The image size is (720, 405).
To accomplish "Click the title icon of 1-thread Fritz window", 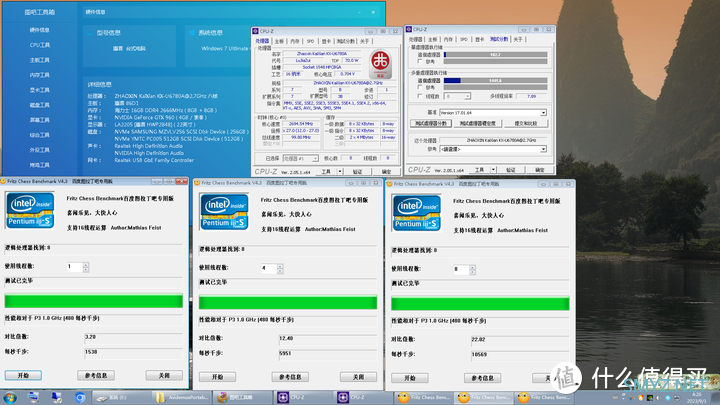I will pyautogui.click(x=3, y=181).
